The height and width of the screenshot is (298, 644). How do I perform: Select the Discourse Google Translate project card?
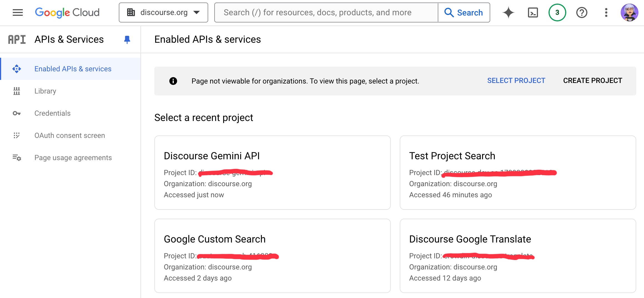pos(518,256)
